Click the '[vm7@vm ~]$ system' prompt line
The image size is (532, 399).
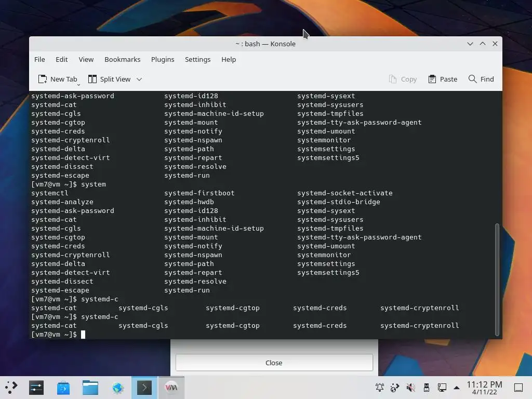(69, 184)
